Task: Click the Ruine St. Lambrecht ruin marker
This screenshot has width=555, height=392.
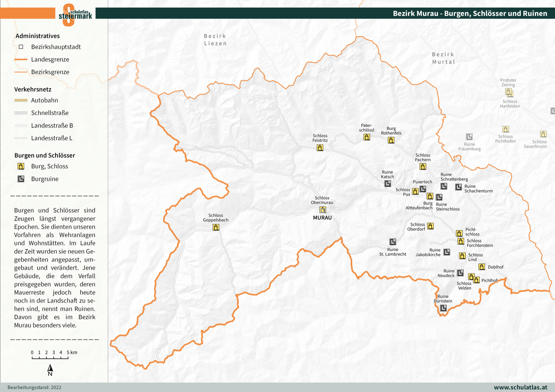Action: pos(393,242)
